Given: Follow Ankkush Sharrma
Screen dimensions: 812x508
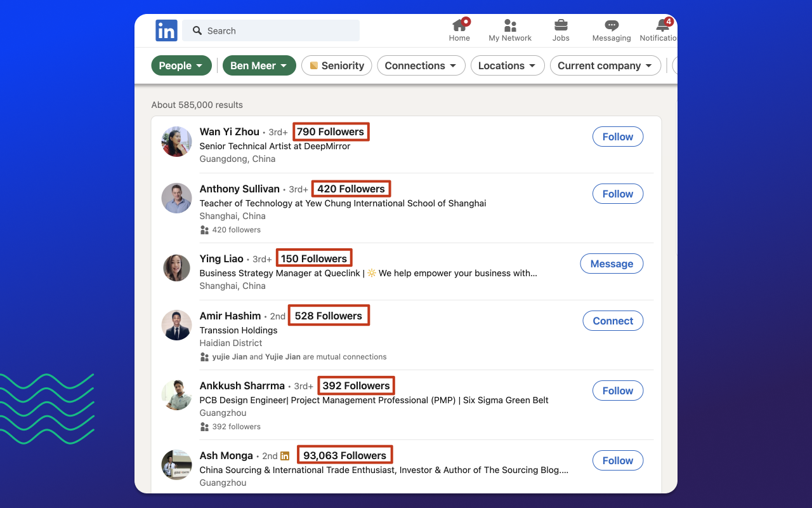Looking at the screenshot, I should click(618, 391).
